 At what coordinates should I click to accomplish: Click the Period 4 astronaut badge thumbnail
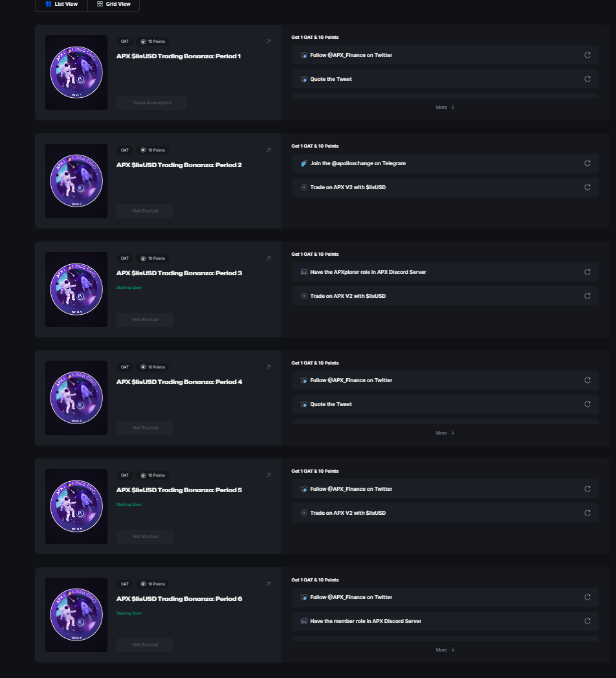76,398
